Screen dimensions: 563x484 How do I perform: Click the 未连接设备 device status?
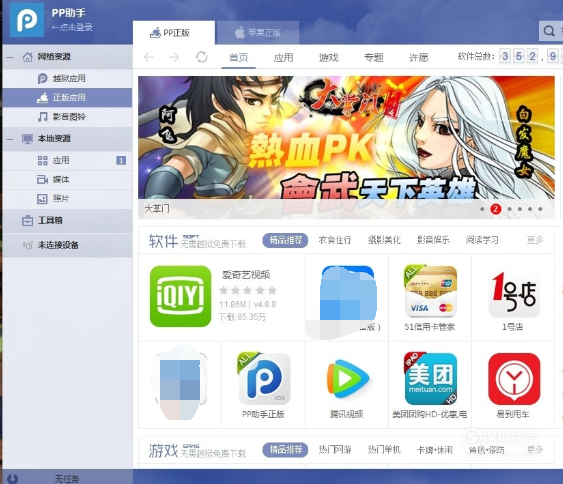click(x=68, y=245)
